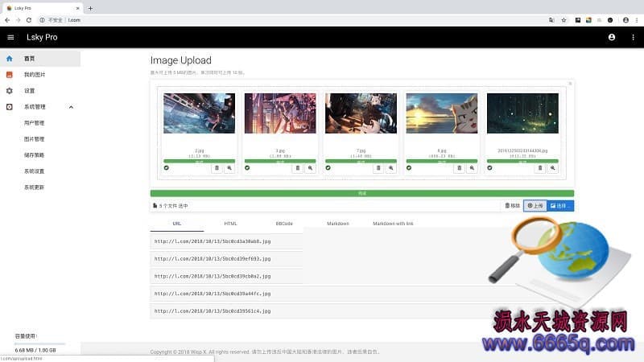Click the 5 个文件 选中 status text
The height and width of the screenshot is (362, 644).
pos(173,206)
